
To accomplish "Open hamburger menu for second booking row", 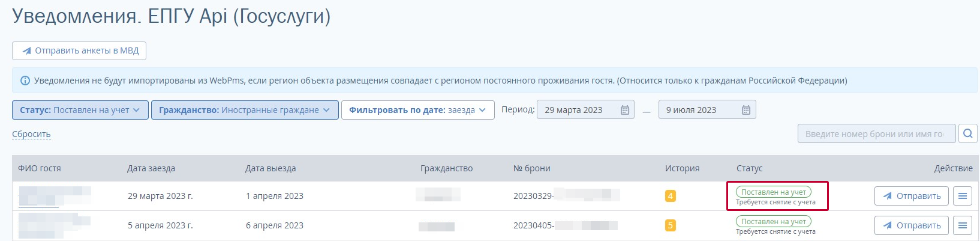I will [962, 225].
